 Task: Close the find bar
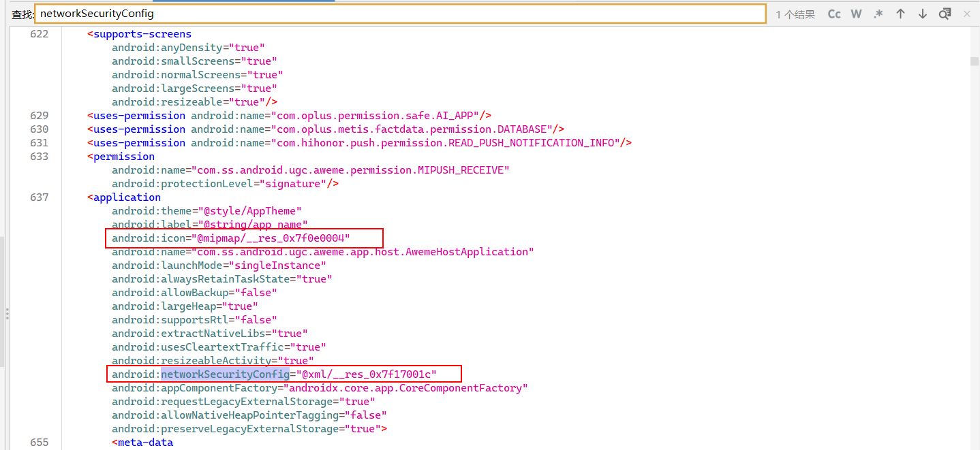coord(967,14)
